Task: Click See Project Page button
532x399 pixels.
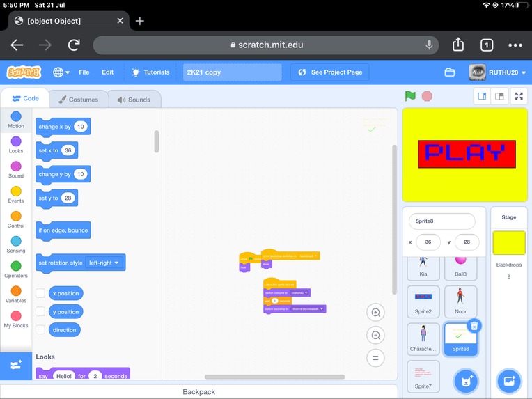Action: pyautogui.click(x=330, y=72)
